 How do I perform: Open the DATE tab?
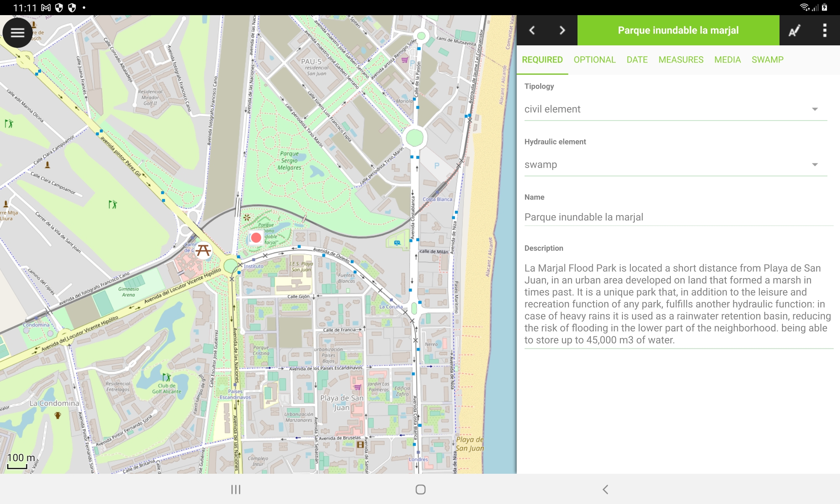pyautogui.click(x=637, y=60)
